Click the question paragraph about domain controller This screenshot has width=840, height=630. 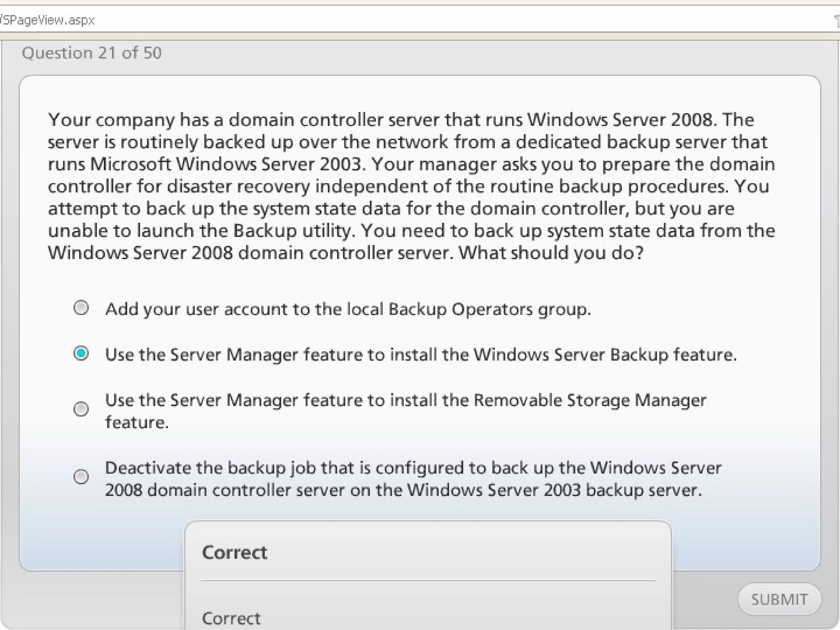tap(411, 186)
